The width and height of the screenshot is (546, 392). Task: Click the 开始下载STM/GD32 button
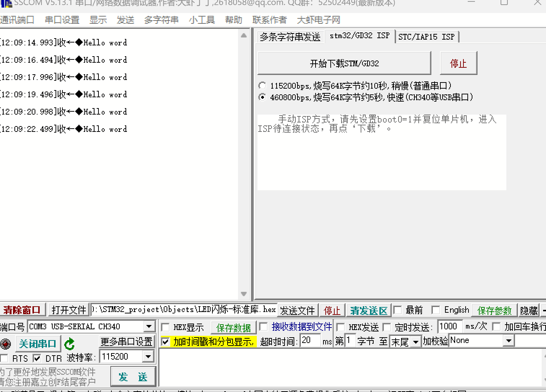(344, 63)
